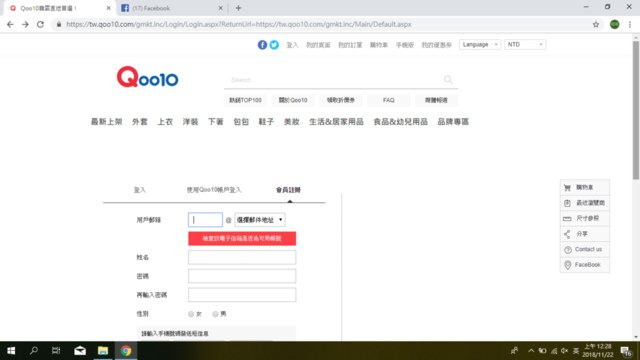The width and height of the screenshot is (640, 360).
Task: Click the clipboard icon for recently viewed items
Action: click(567, 203)
